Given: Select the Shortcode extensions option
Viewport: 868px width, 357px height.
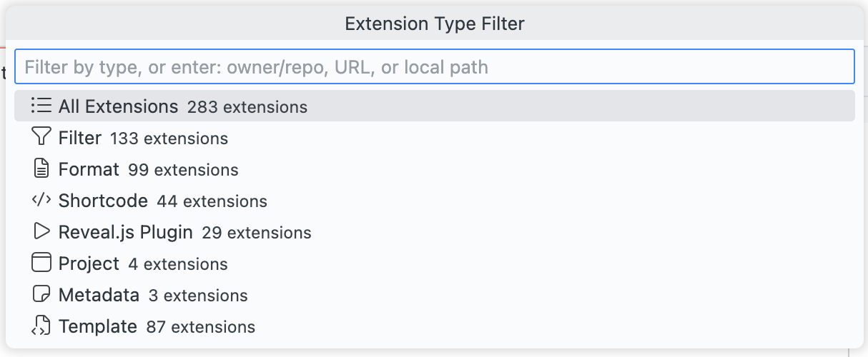Looking at the screenshot, I should [103, 201].
